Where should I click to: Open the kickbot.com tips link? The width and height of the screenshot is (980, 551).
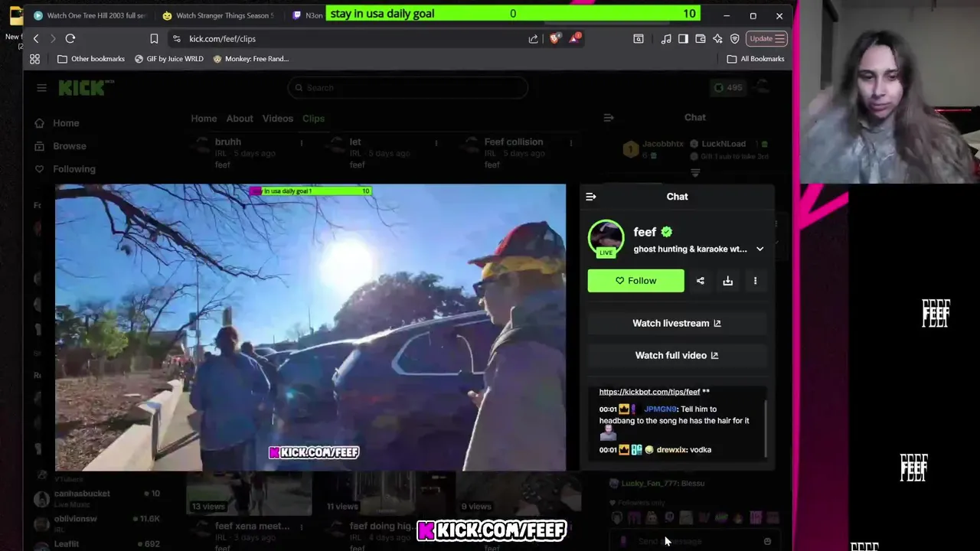click(x=649, y=392)
